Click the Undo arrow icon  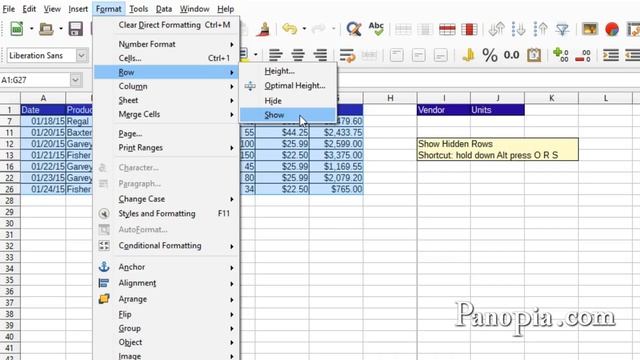290,29
